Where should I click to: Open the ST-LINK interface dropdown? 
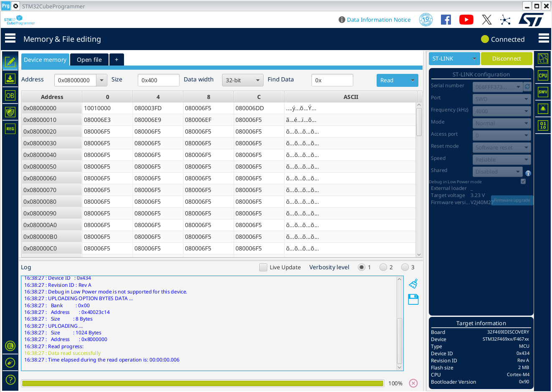[x=454, y=58]
